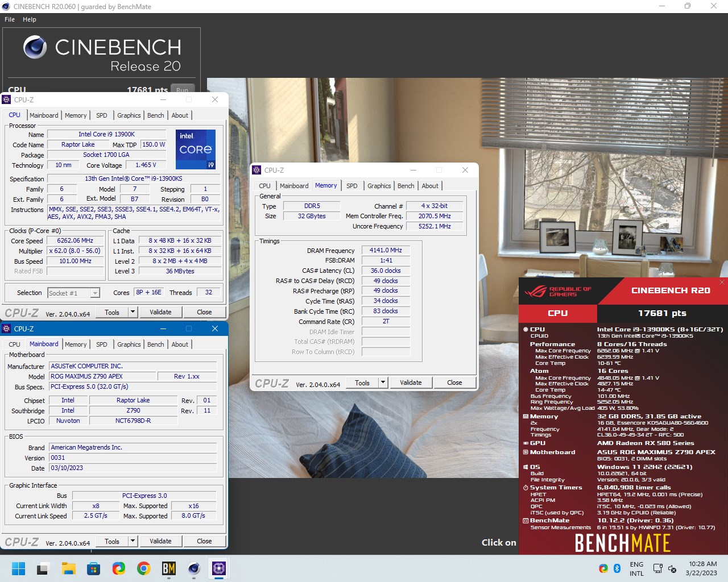The height and width of the screenshot is (582, 728).
Task: Click the Model field ROG MAXIMUS Z790 APEX
Action: [102, 376]
